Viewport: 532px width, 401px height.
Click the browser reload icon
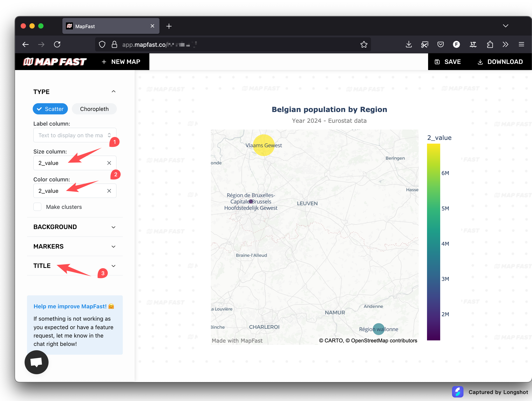(x=57, y=45)
